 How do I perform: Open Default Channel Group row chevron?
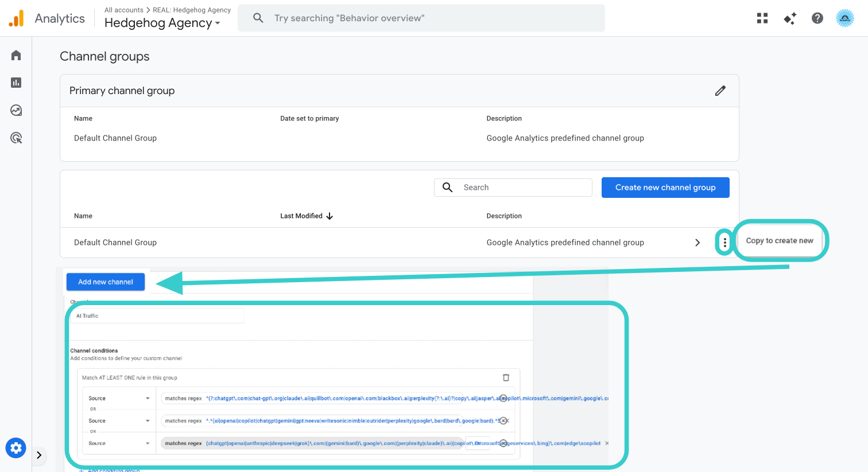click(697, 243)
